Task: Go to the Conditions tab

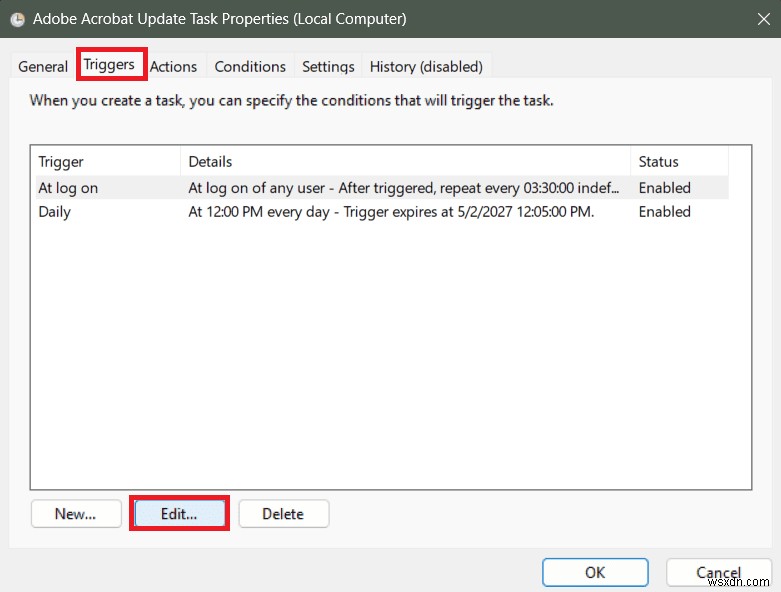Action: [x=250, y=66]
